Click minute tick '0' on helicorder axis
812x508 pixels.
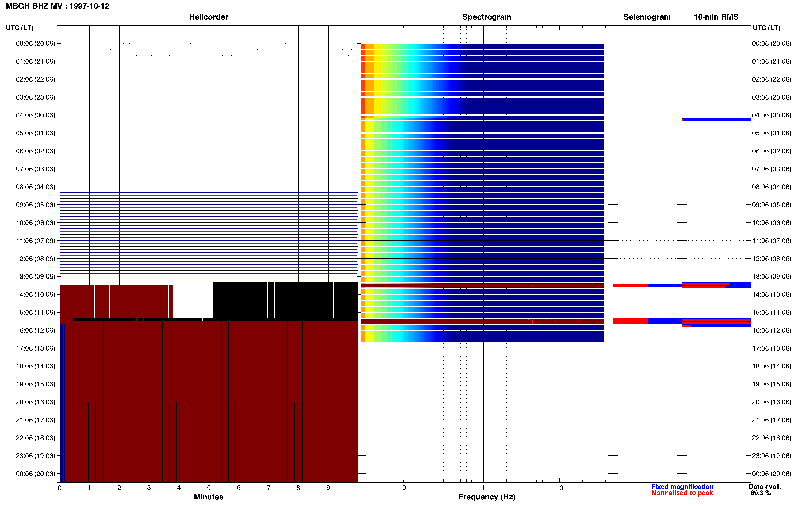point(59,487)
